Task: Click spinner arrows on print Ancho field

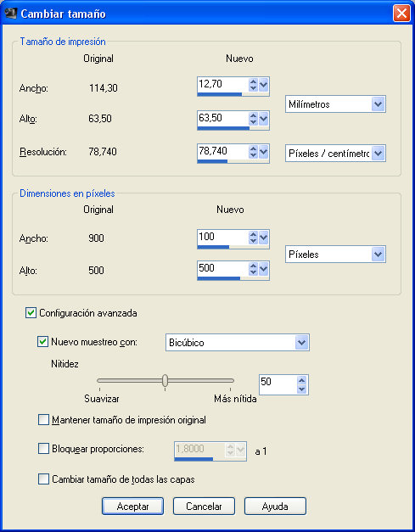Action: (x=253, y=85)
